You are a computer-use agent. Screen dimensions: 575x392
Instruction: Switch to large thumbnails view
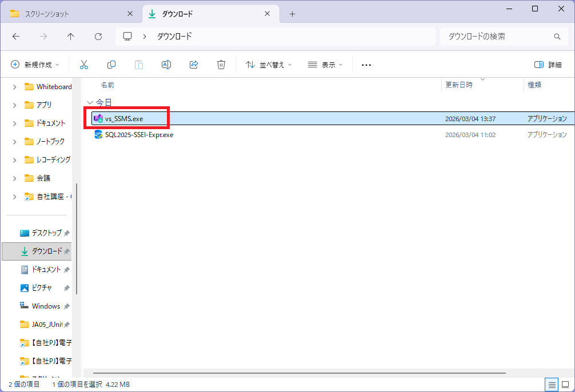point(566,385)
